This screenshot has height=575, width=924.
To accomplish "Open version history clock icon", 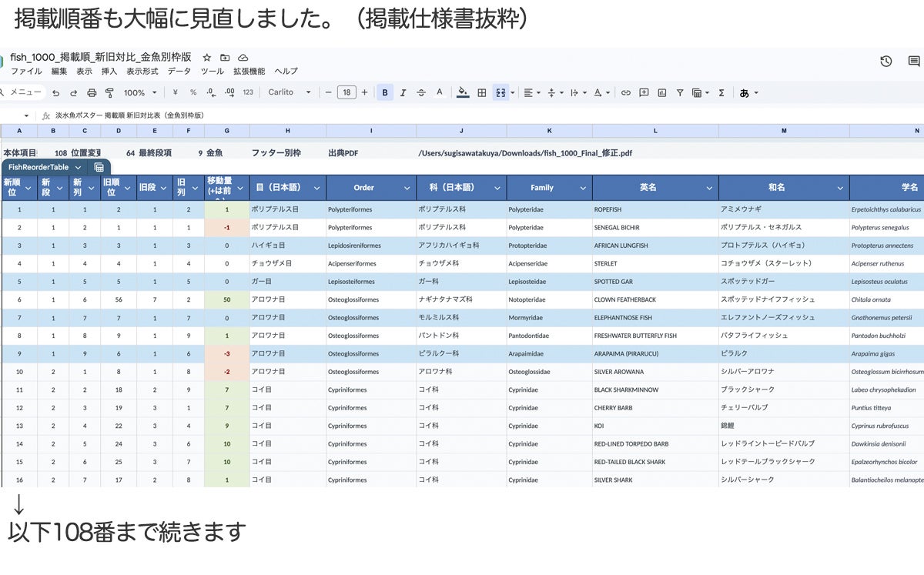I will 886,62.
